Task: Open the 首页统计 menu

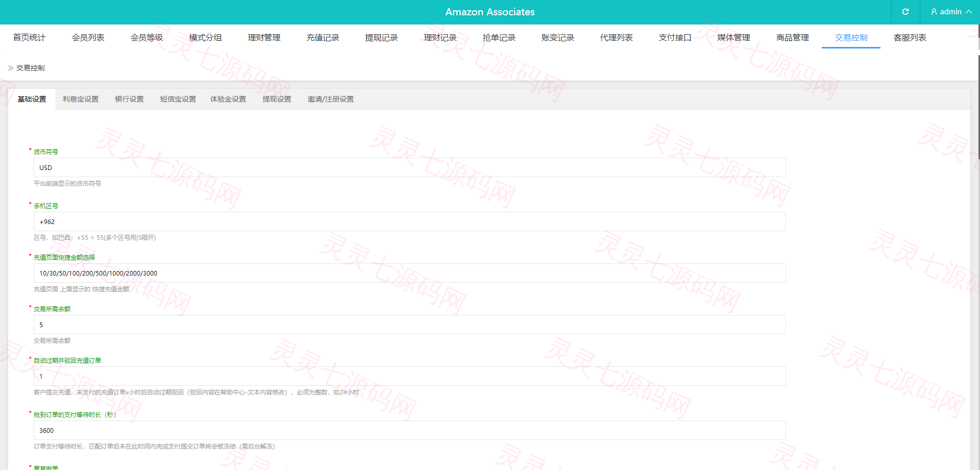Action: tap(29, 37)
